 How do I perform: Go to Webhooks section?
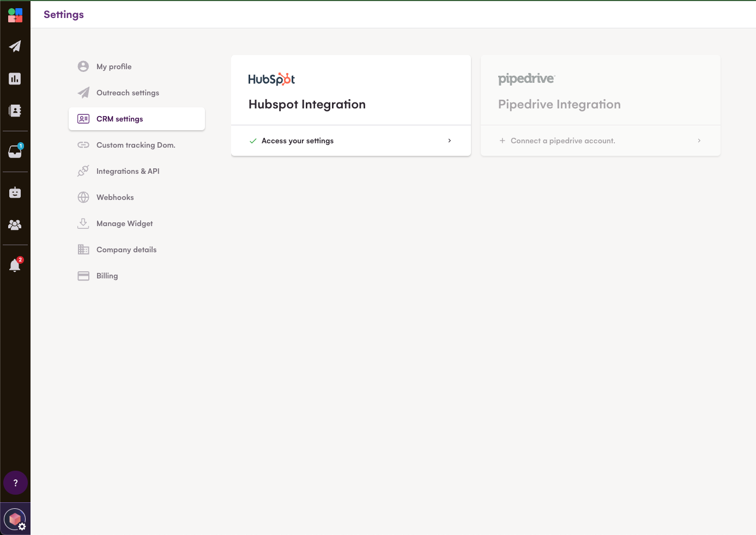137,197
